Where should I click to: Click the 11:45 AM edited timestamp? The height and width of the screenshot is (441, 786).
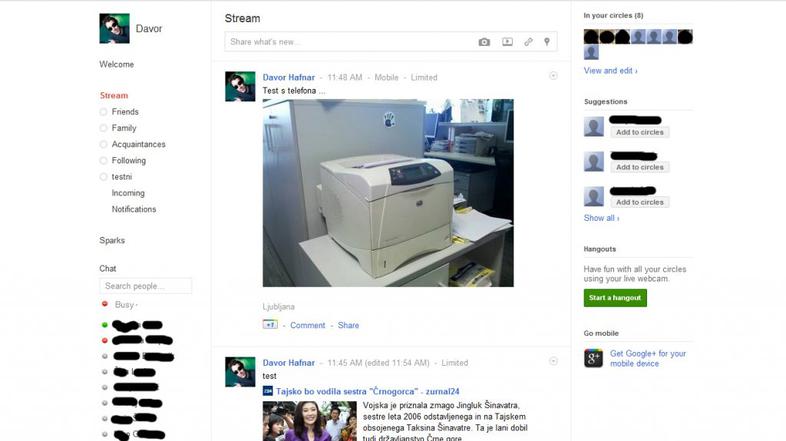(378, 363)
